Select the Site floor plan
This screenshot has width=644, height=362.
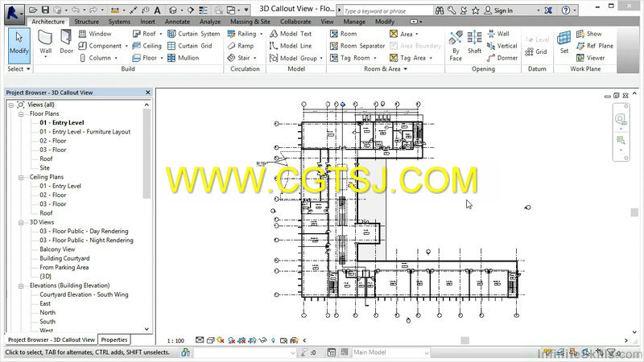44,168
